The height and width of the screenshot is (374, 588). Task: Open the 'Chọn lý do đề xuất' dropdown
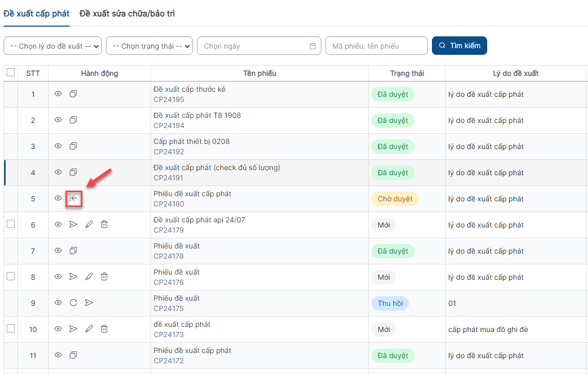coord(53,46)
